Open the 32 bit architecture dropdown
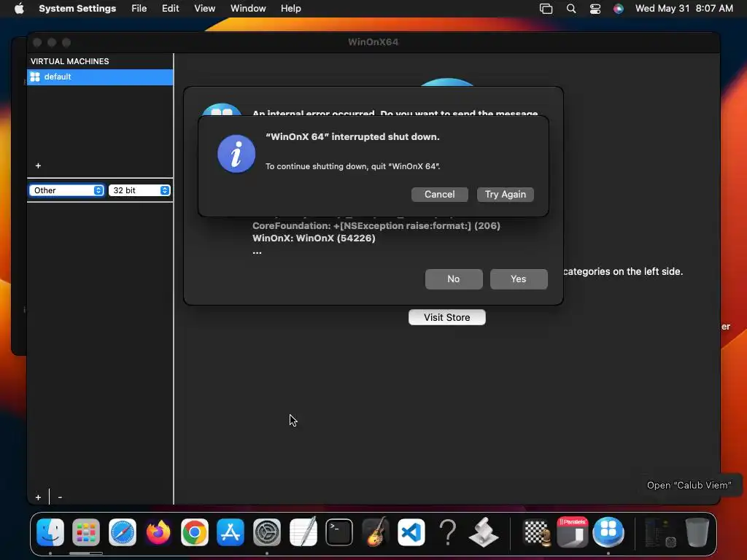The width and height of the screenshot is (747, 560). 139,190
